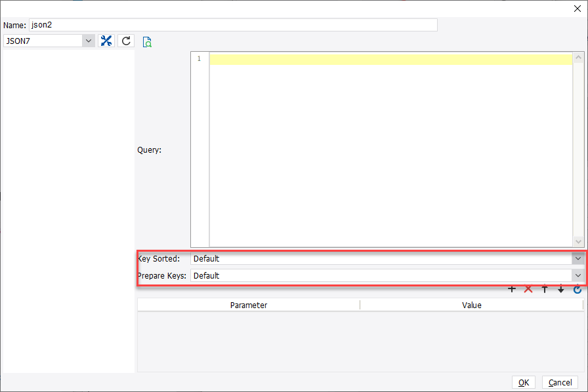The height and width of the screenshot is (392, 588).
Task: Preview the query with the document-search icon
Action: [147, 41]
